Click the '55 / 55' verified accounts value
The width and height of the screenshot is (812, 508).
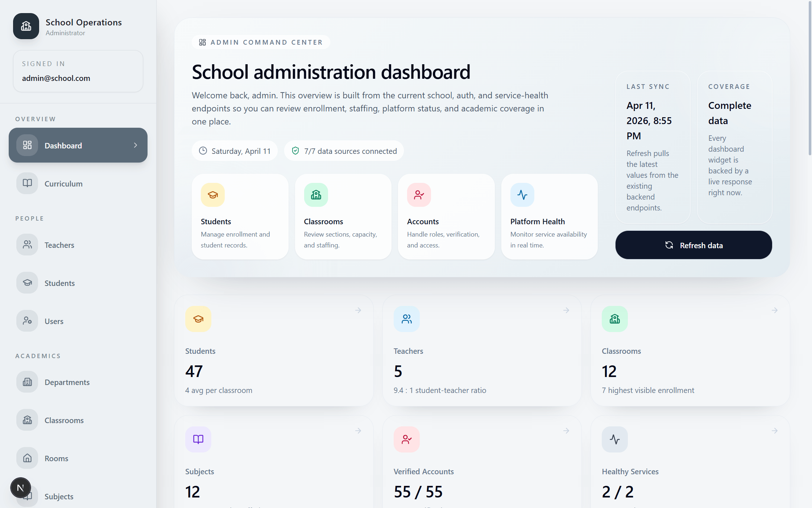(418, 492)
